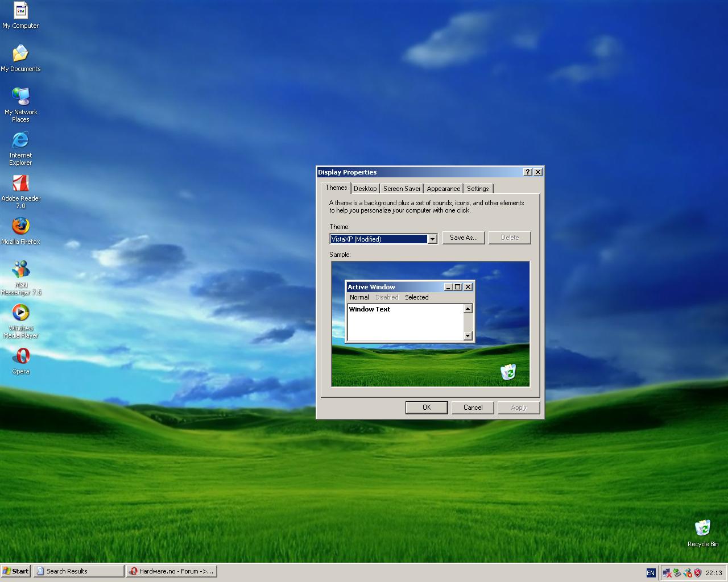Click the help question mark button
728x582 pixels.
point(527,172)
